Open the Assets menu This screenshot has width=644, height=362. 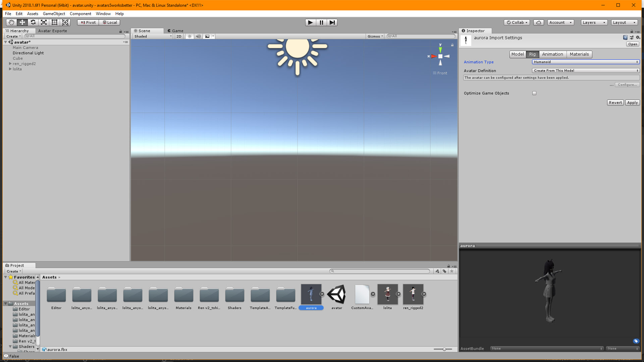[x=33, y=14]
